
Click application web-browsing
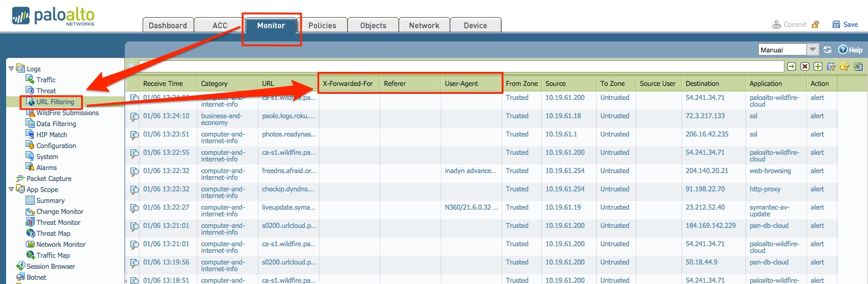pos(770,171)
